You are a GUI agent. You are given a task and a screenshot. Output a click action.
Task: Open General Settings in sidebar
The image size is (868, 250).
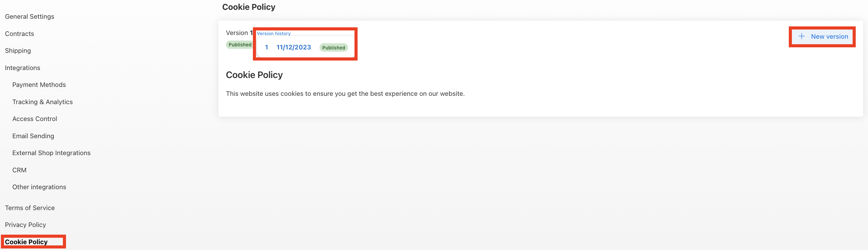(x=29, y=17)
